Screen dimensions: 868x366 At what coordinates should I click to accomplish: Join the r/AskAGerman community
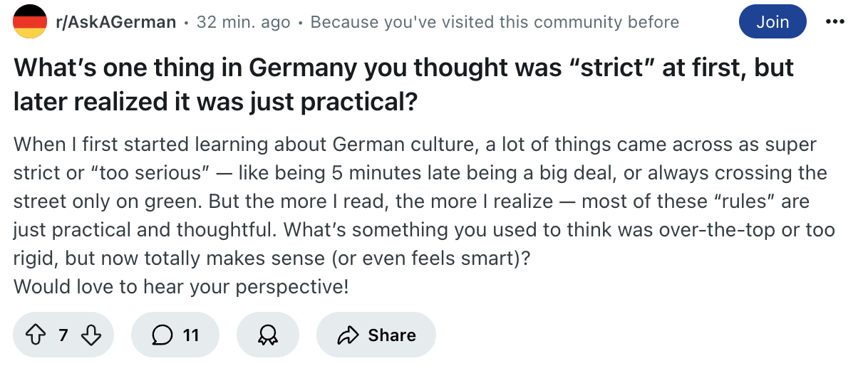click(x=773, y=21)
